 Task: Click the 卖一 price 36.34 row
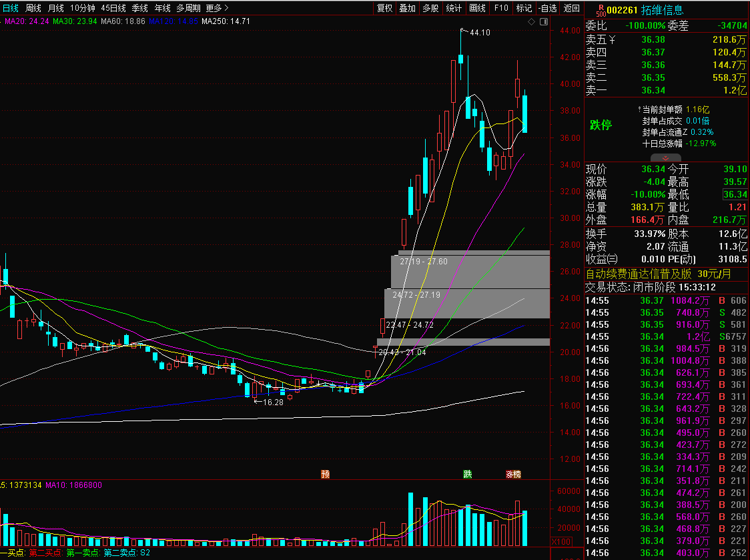[666, 91]
